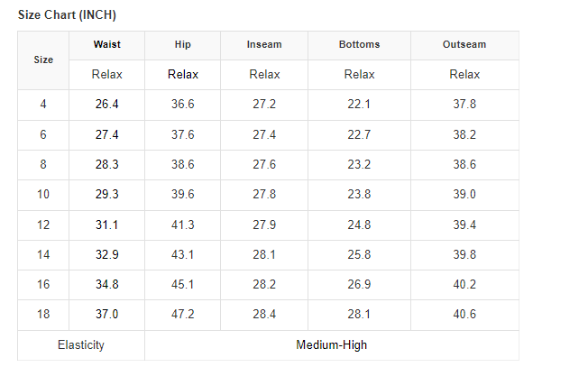Viewport: 588px width, 376px height.
Task: Click Relax under the Outseam header
Action: [464, 74]
